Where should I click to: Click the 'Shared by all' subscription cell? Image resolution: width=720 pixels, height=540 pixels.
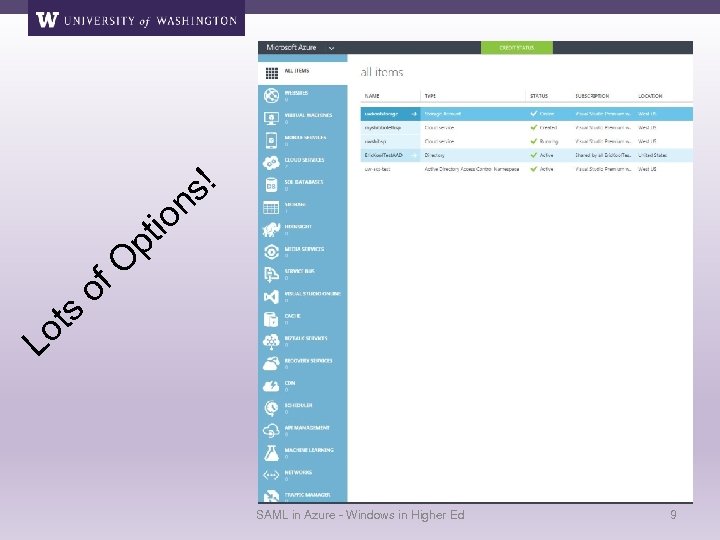click(603, 155)
